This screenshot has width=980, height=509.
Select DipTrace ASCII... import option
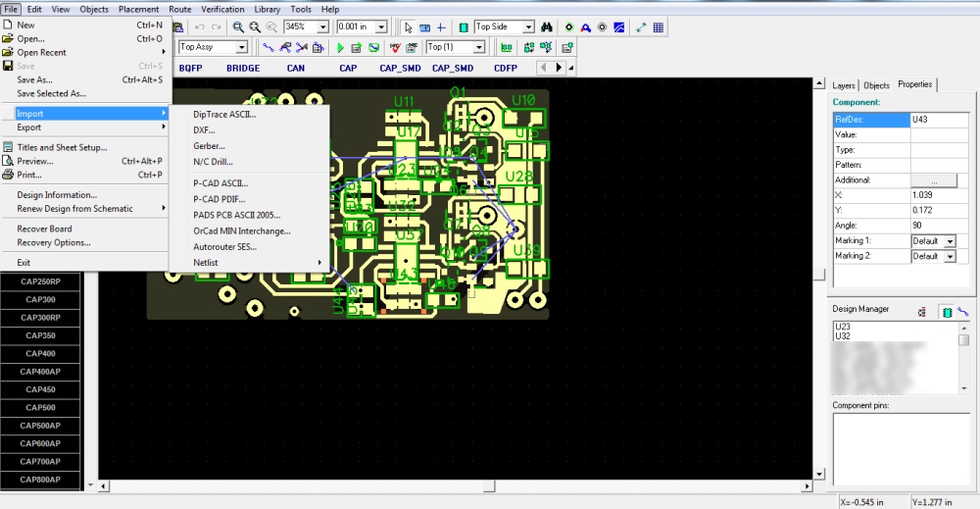(x=224, y=114)
